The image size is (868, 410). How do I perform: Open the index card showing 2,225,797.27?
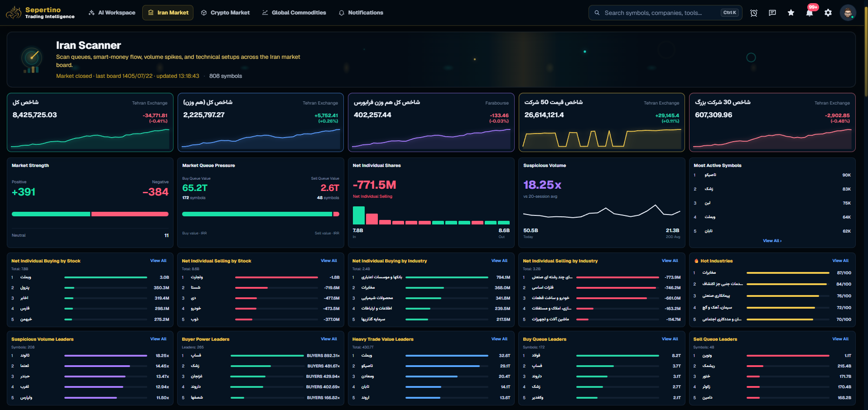pos(260,122)
